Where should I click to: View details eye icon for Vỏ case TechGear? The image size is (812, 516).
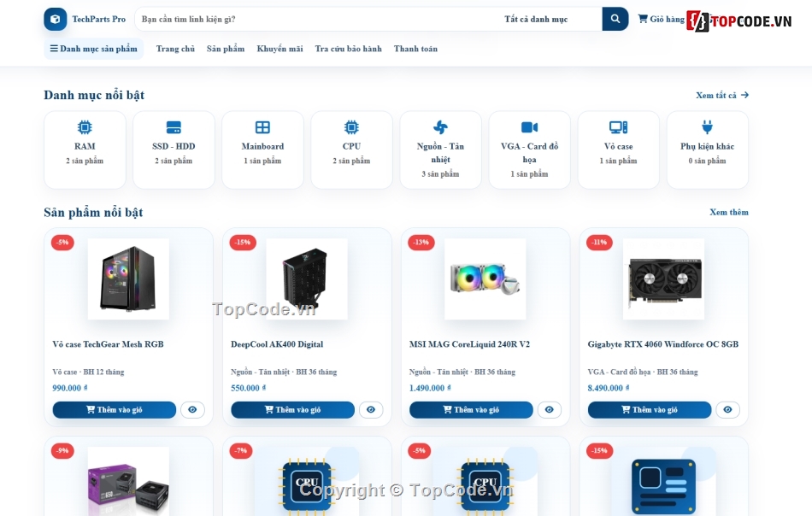(192, 410)
